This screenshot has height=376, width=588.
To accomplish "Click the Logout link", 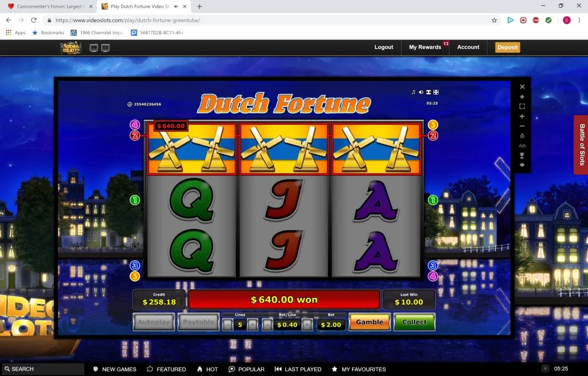I will (x=383, y=47).
